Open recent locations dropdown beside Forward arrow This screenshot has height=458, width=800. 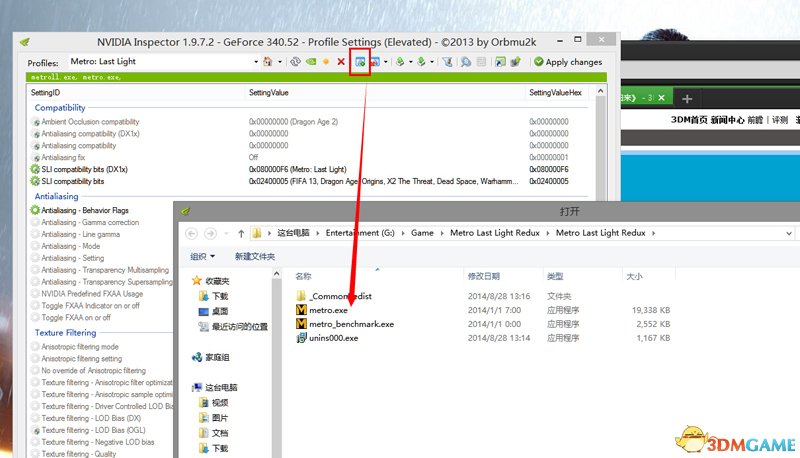(226, 234)
